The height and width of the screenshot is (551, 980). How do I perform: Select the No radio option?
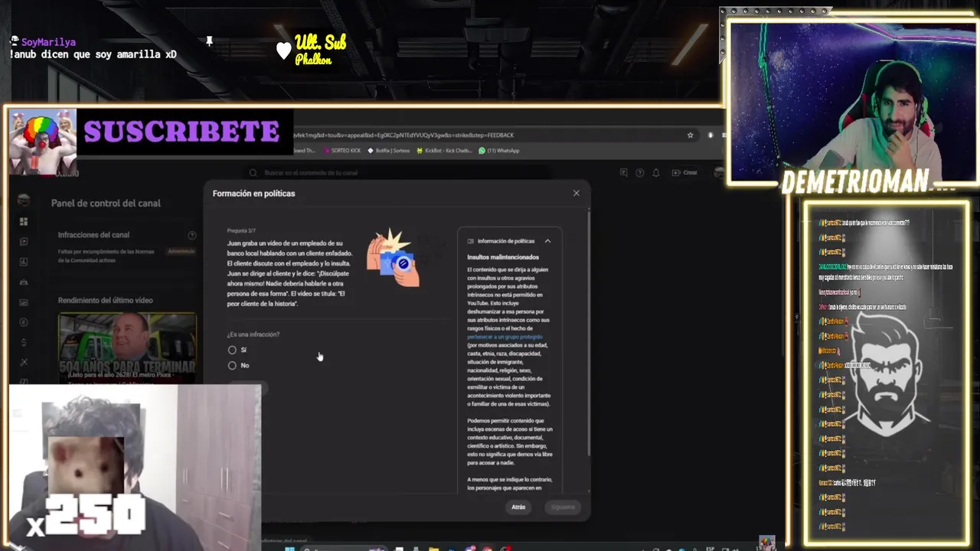[x=232, y=365]
